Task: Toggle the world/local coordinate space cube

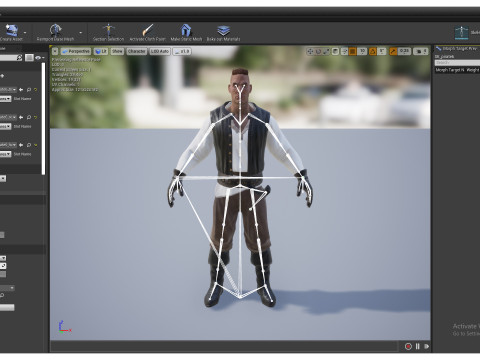Action: pyautogui.click(x=336, y=51)
